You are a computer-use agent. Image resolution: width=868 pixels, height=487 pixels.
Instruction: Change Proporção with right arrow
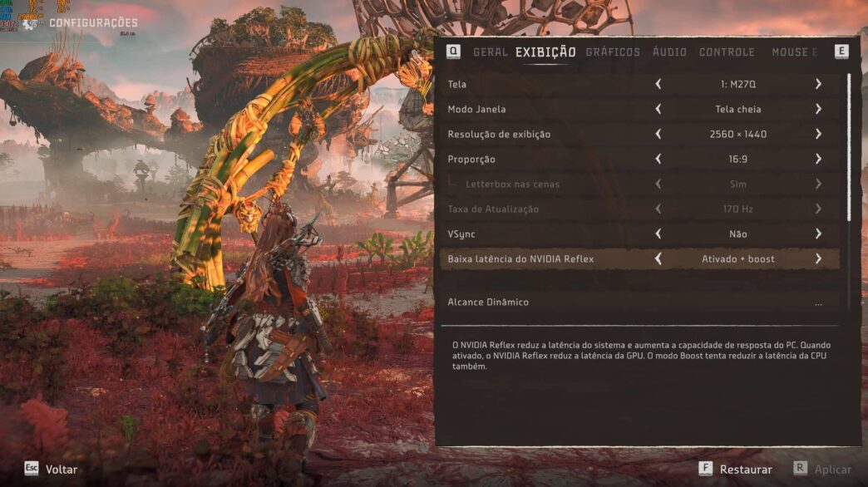(x=818, y=159)
